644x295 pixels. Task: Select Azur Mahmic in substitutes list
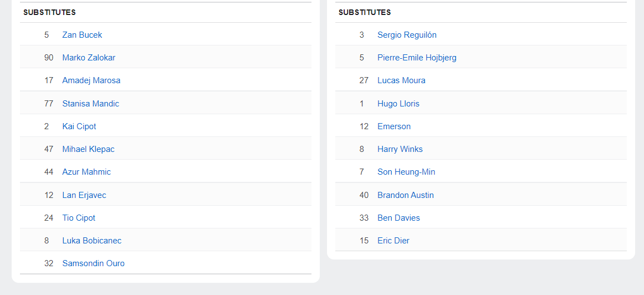click(86, 172)
